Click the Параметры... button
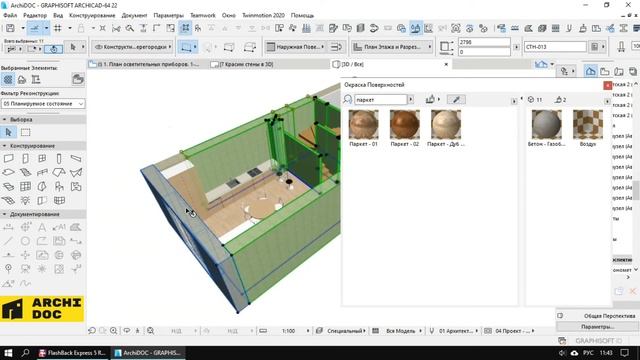This screenshot has height=360, width=640. pyautogui.click(x=597, y=327)
